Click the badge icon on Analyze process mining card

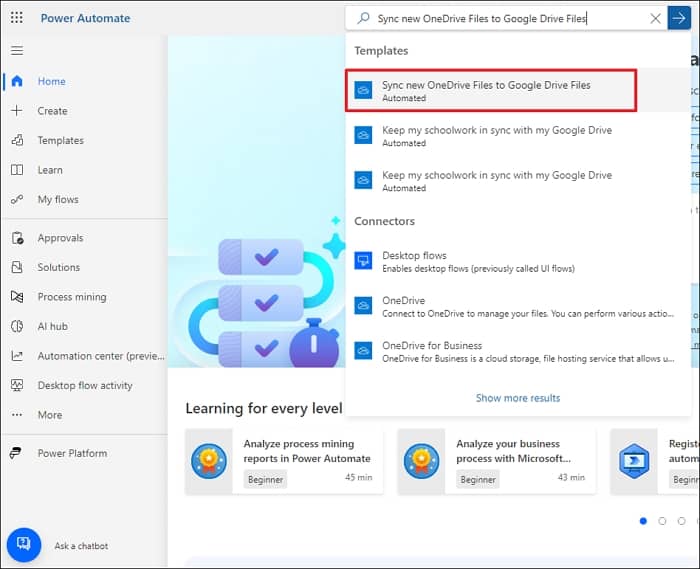pos(208,461)
